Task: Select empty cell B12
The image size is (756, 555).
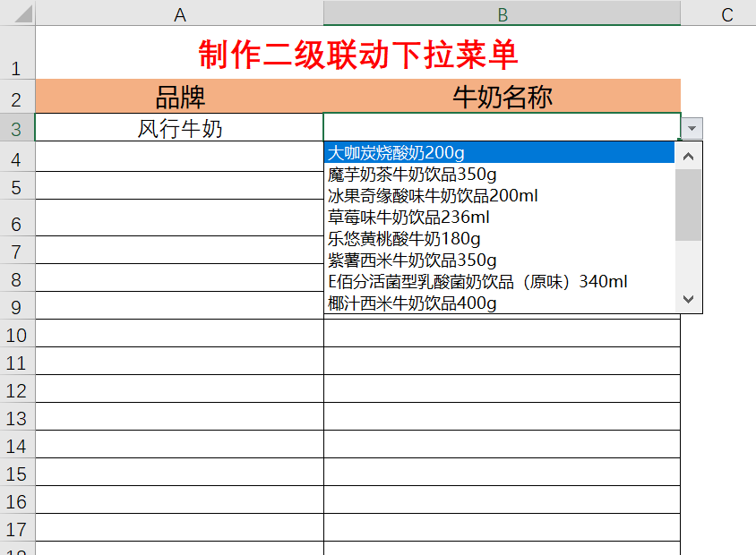Action: tap(502, 388)
